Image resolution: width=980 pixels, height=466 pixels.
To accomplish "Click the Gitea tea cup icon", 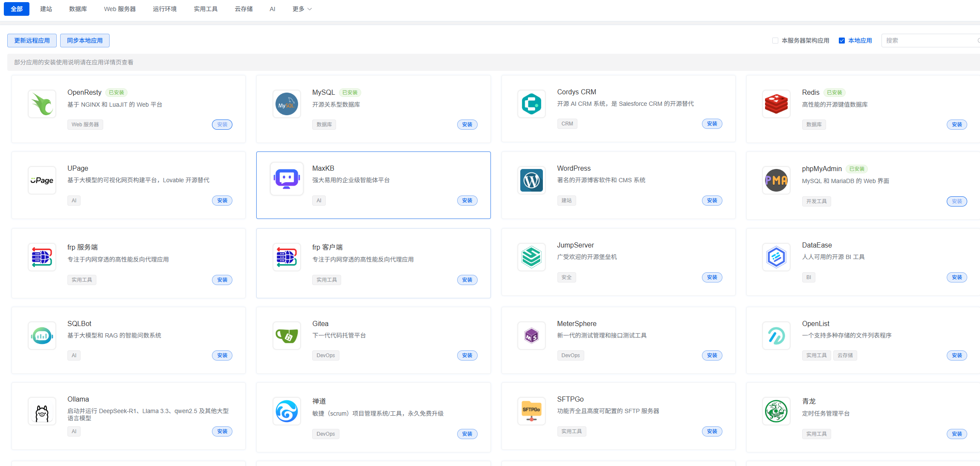I will 287,335.
